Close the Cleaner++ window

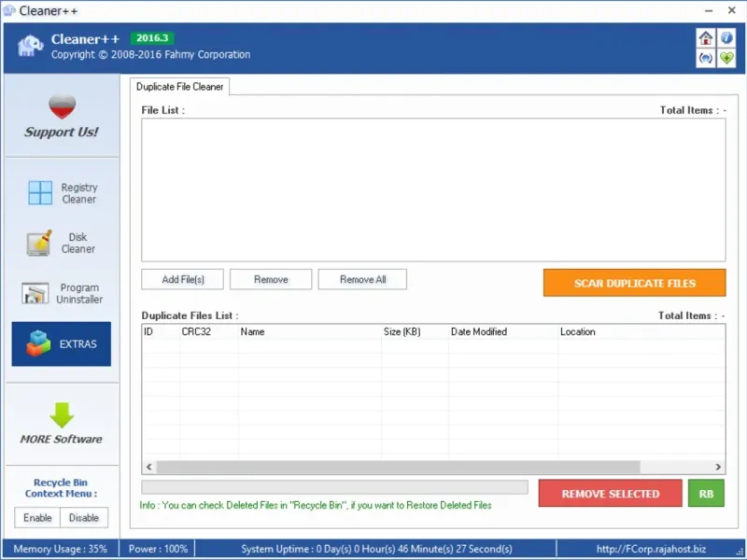point(732,10)
